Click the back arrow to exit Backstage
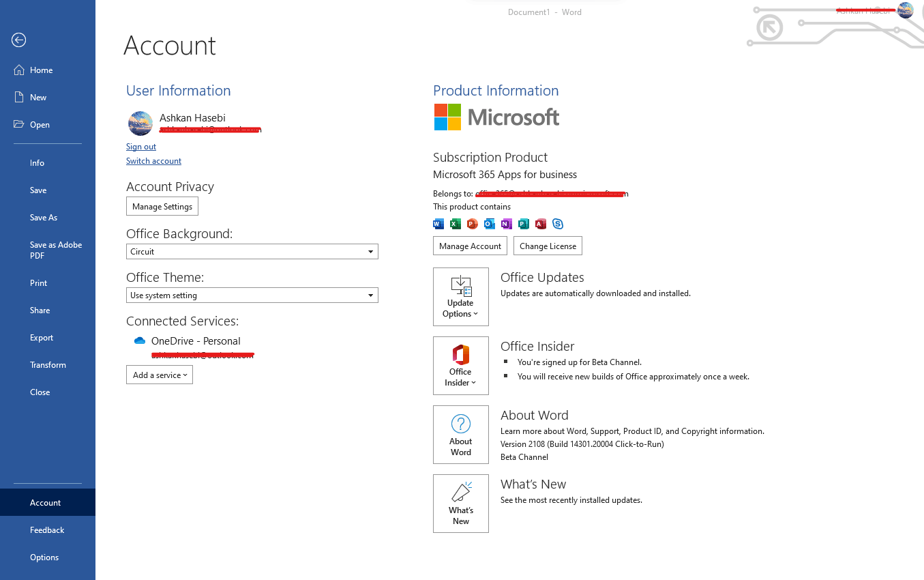This screenshot has height=580, width=924. click(19, 40)
